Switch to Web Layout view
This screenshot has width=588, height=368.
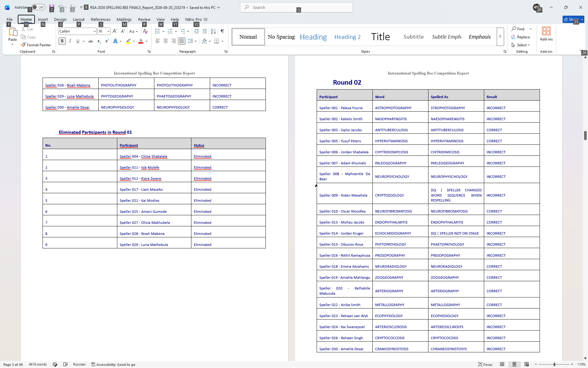pyautogui.click(x=527, y=364)
